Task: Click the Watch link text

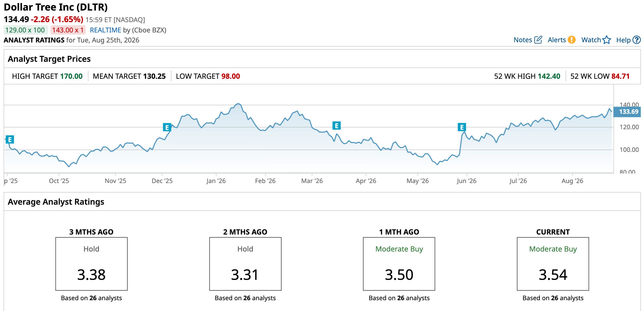Action: point(591,40)
